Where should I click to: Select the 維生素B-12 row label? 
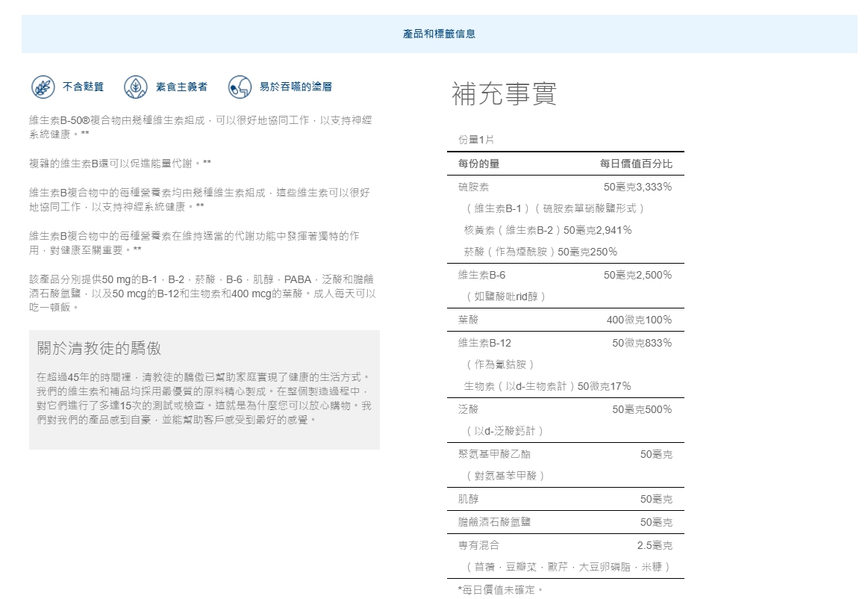484,343
